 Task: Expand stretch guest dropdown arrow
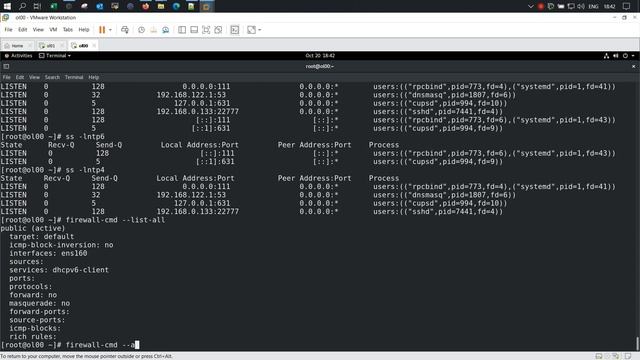click(x=260, y=30)
